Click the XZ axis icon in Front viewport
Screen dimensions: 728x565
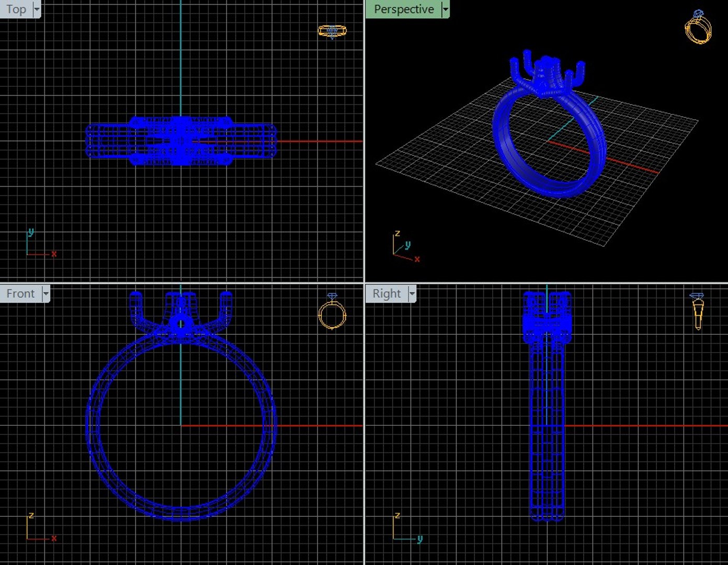(x=41, y=527)
